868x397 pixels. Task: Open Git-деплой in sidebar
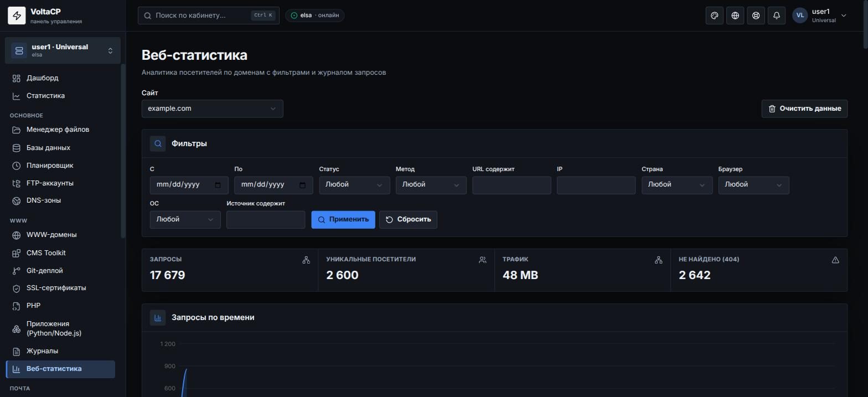click(x=61, y=271)
